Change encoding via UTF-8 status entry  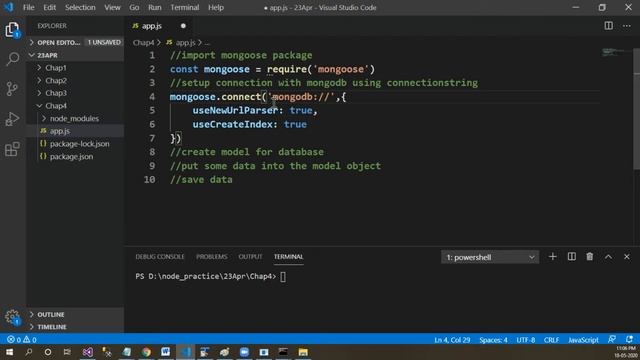point(526,340)
